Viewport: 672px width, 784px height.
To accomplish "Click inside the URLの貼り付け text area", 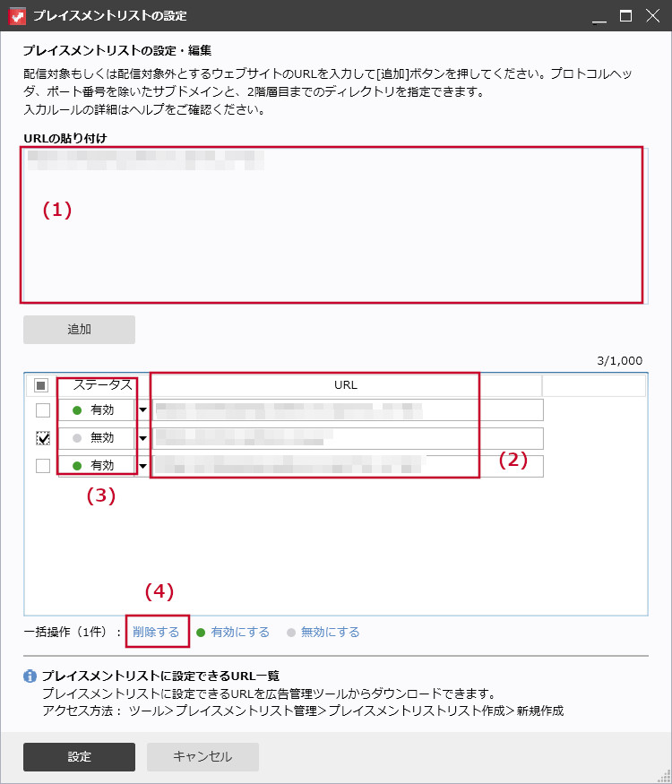I will tap(335, 226).
